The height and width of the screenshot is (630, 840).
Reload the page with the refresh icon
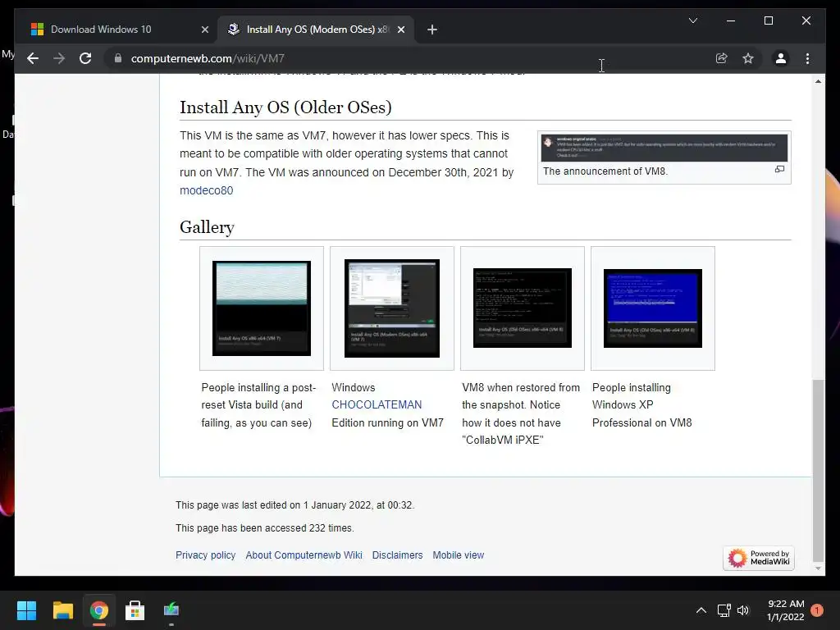(85, 58)
